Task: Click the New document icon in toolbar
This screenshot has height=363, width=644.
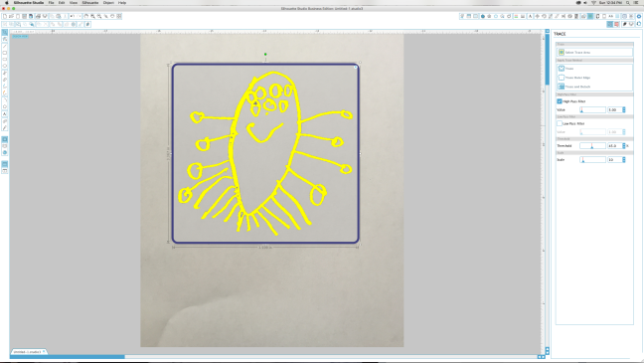Action: (x=5, y=16)
